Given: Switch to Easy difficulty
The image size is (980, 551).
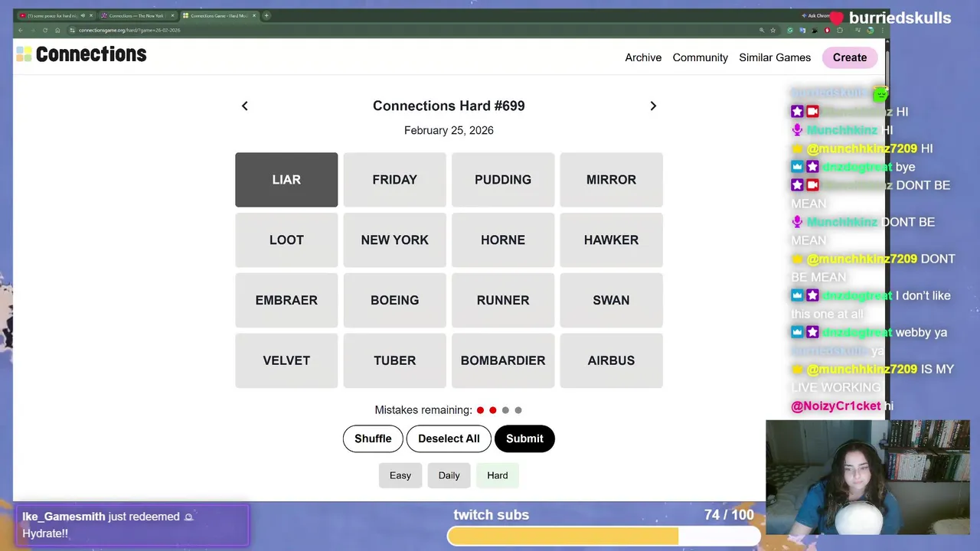Looking at the screenshot, I should [400, 475].
